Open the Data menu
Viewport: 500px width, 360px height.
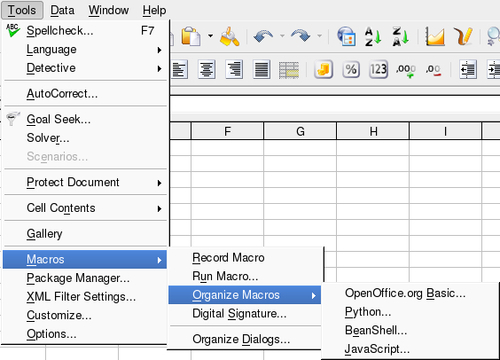(x=62, y=10)
